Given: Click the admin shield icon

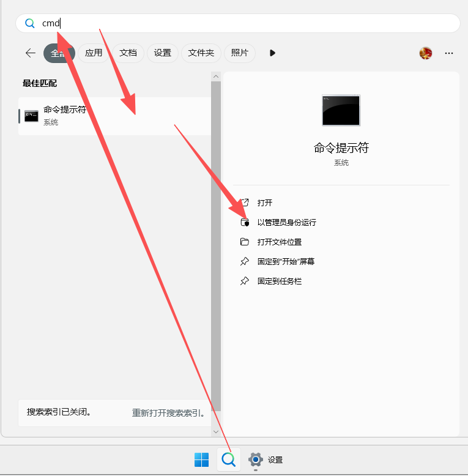Looking at the screenshot, I should (x=245, y=223).
